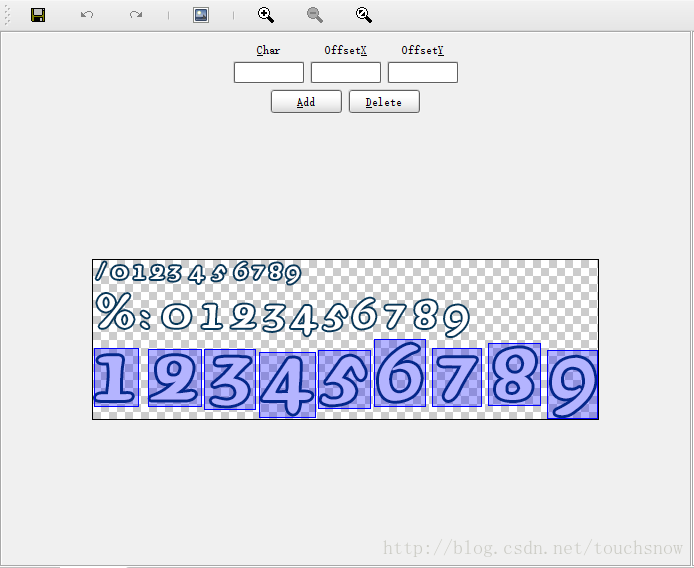This screenshot has width=694, height=568.
Task: Click the colon glyph beside percent sign
Action: point(145,319)
